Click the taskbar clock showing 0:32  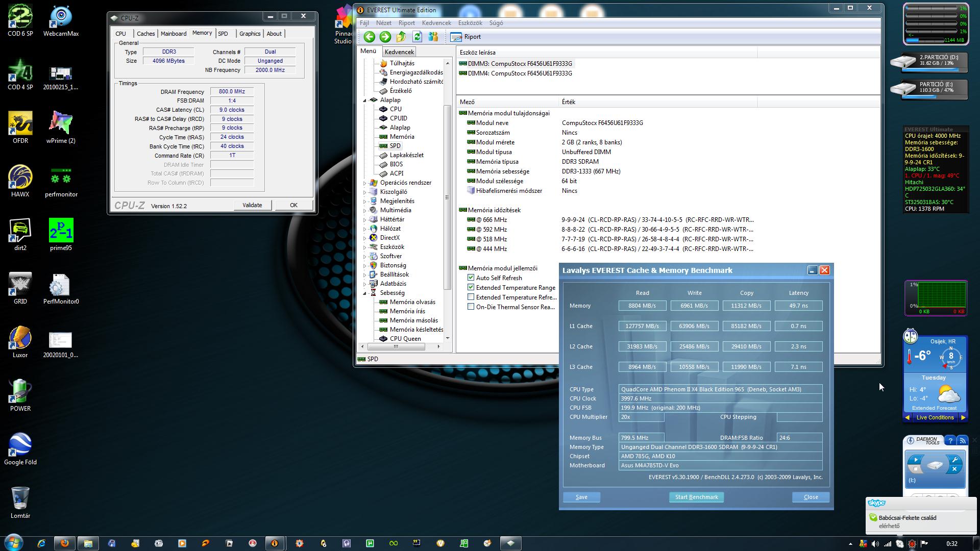tap(951, 544)
